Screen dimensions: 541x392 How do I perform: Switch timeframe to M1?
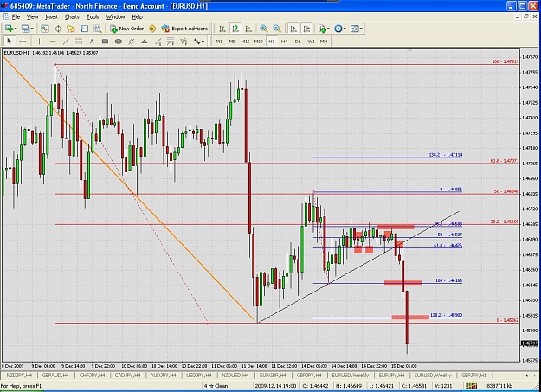tap(219, 42)
